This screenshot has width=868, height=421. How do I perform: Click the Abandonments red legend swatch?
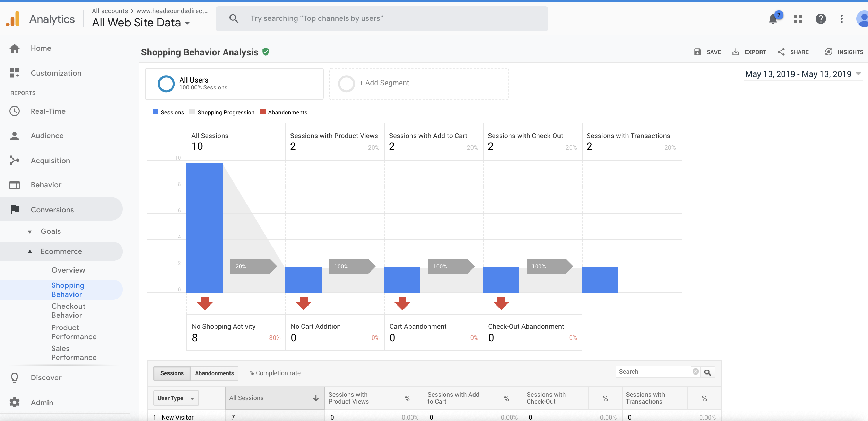[263, 112]
